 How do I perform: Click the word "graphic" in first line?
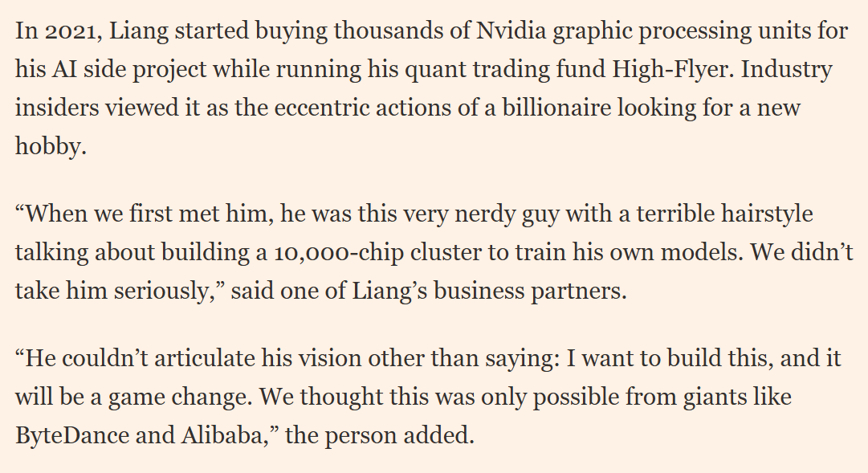click(593, 31)
